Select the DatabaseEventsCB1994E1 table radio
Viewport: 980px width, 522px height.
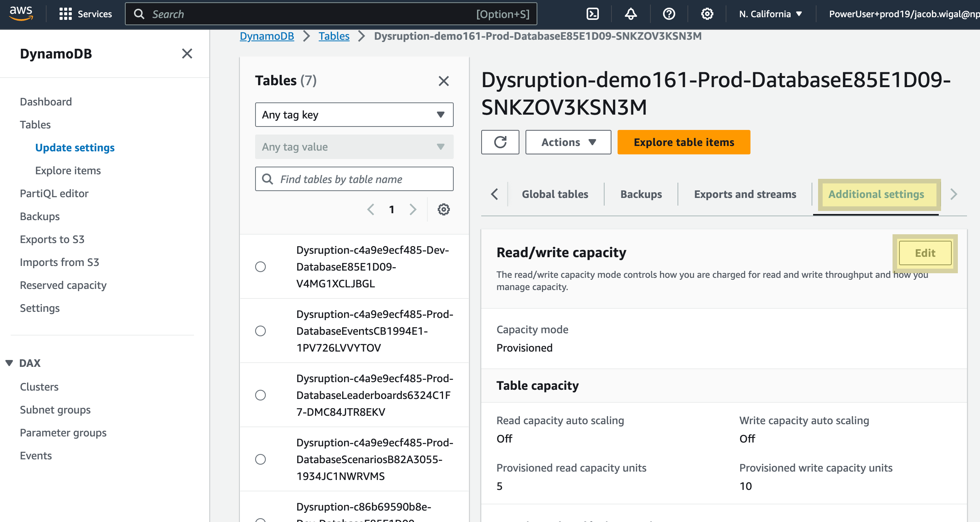click(260, 331)
